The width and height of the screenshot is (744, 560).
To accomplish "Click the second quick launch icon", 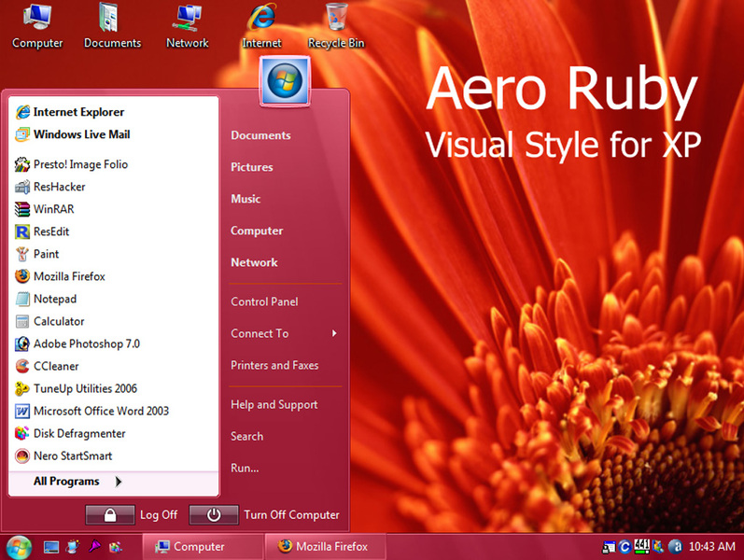I will (x=73, y=547).
